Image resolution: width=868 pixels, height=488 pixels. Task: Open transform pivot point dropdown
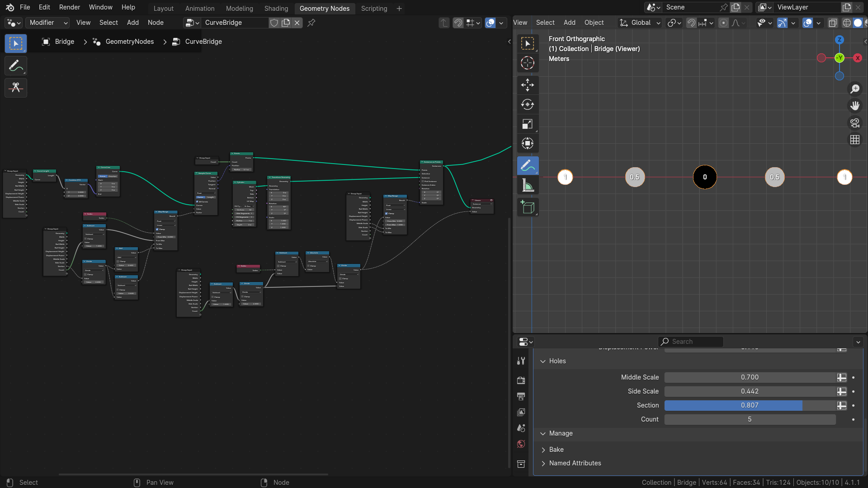click(x=675, y=23)
